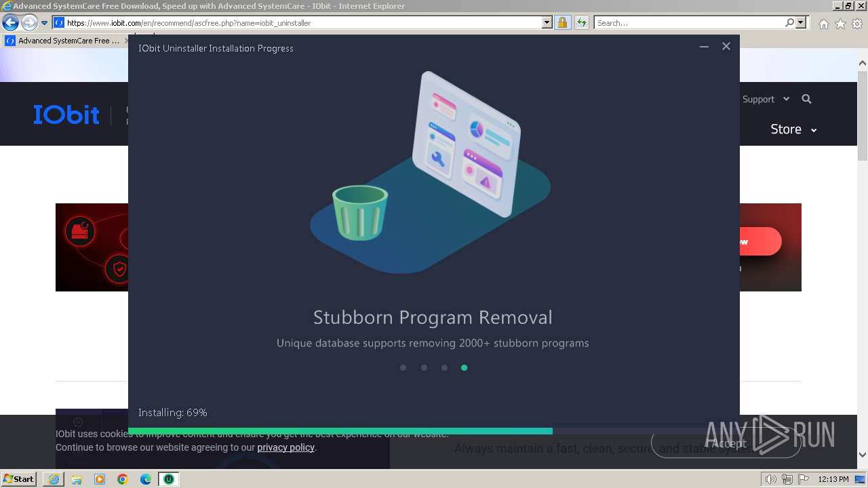This screenshot has height=488, width=868.
Task: Switch to IObit Uninstaller taskbar icon
Action: click(x=169, y=479)
